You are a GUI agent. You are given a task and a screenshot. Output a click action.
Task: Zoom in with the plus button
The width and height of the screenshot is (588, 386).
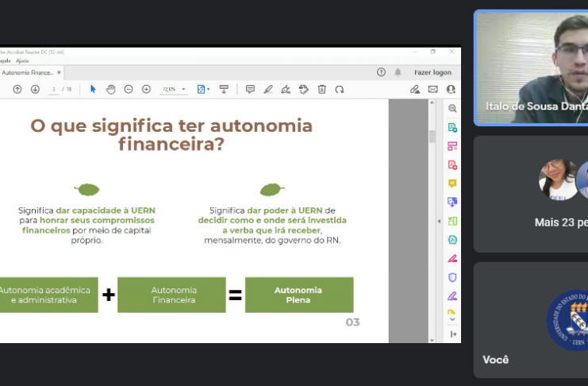[146, 90]
